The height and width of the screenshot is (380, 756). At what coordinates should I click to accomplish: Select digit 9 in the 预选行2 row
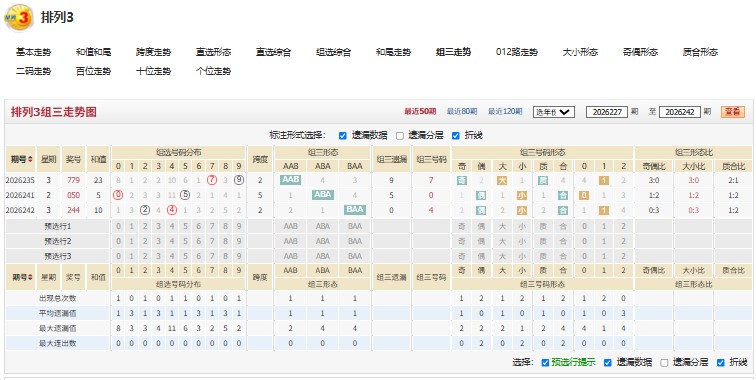239,241
